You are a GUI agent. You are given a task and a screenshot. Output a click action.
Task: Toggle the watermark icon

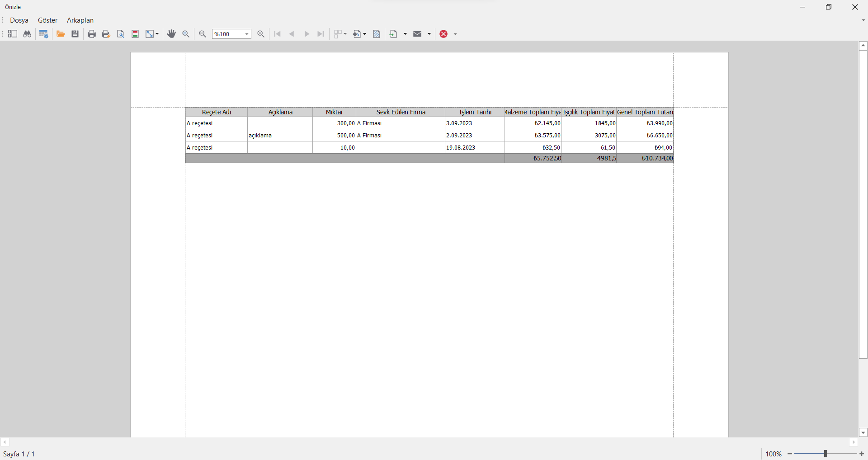coord(377,34)
